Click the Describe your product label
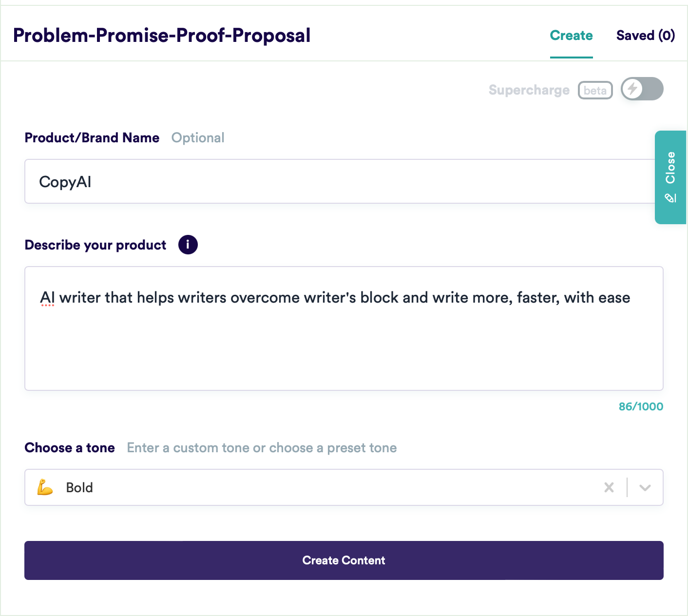The width and height of the screenshot is (688, 616). pos(96,245)
